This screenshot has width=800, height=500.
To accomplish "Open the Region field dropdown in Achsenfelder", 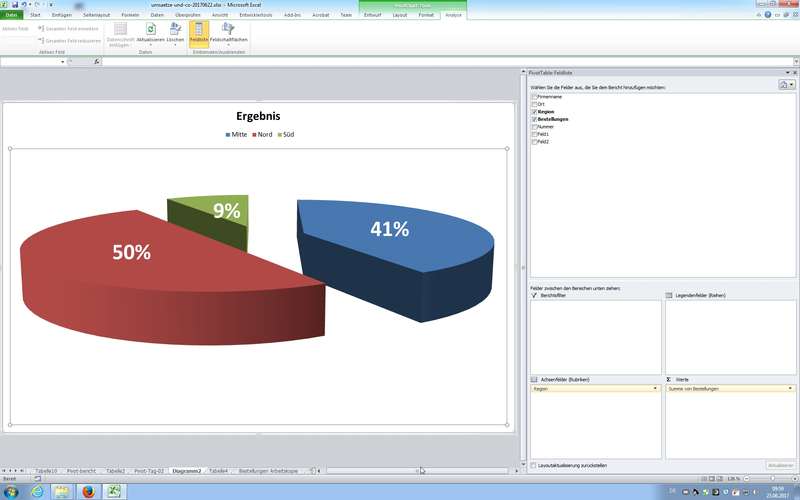I will 655,389.
